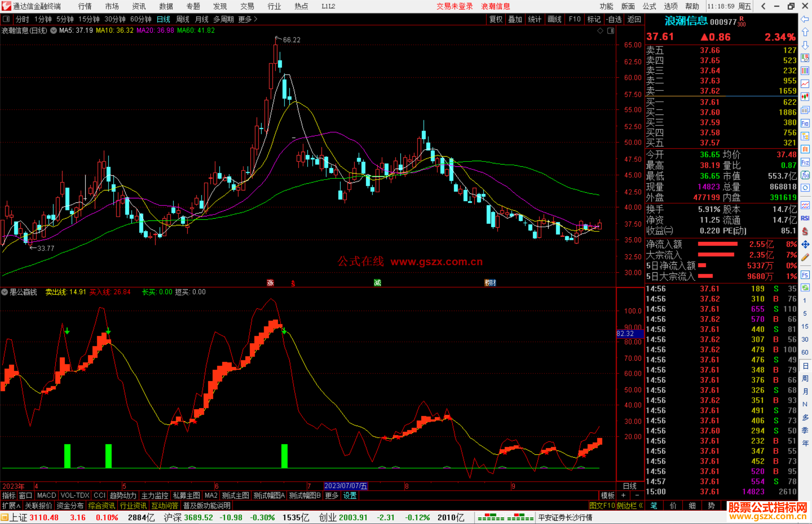Switch to 60-minute period in the sidebar

[805, 352]
